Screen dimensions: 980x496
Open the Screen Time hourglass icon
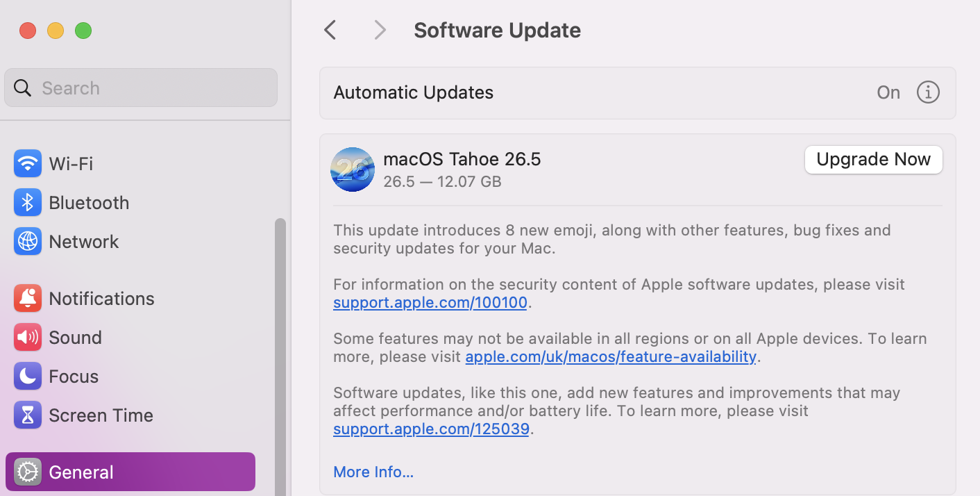(x=28, y=415)
